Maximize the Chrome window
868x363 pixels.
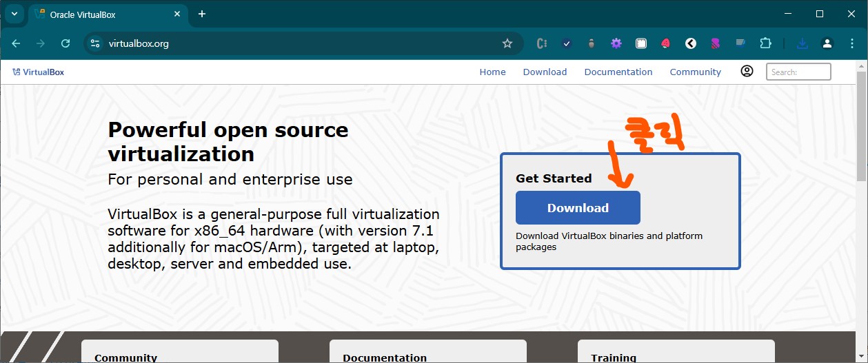coord(820,14)
